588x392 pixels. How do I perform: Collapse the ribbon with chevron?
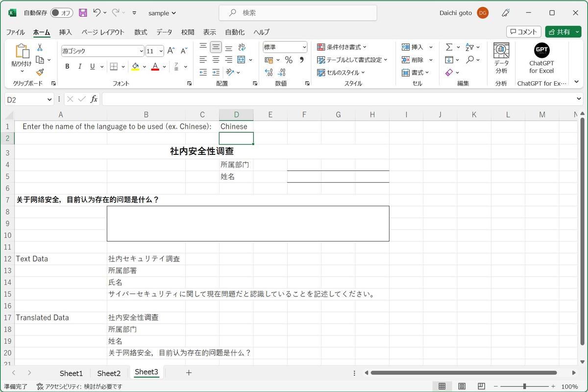[x=577, y=82]
